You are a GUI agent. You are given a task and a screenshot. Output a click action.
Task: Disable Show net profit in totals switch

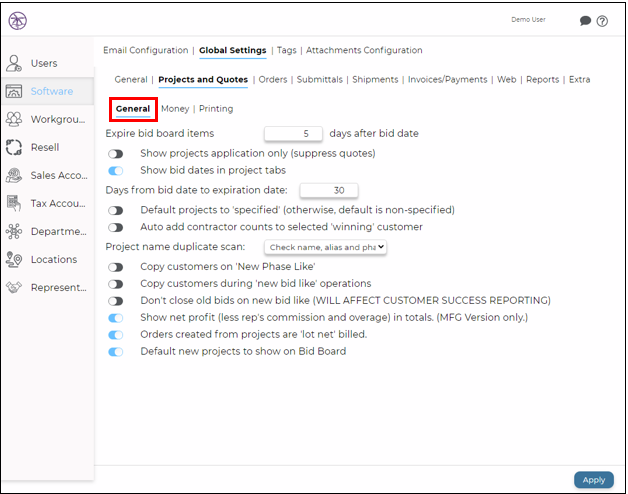click(115, 318)
